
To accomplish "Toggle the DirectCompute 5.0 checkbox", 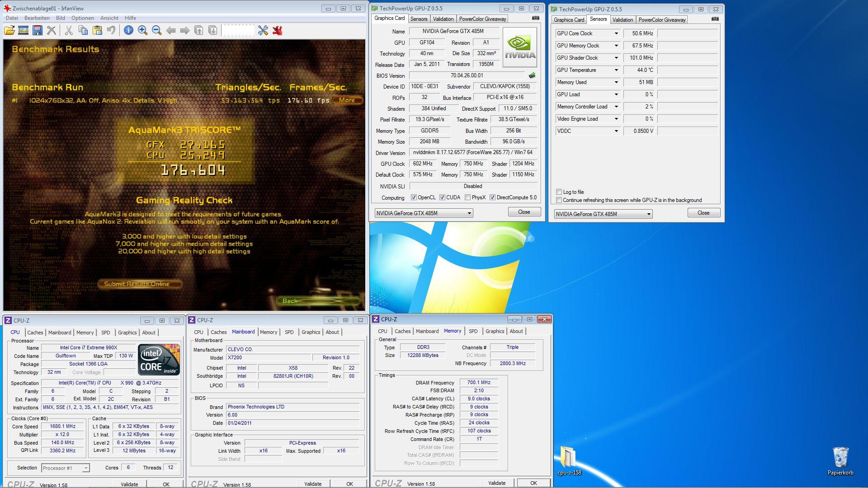I will tap(492, 197).
